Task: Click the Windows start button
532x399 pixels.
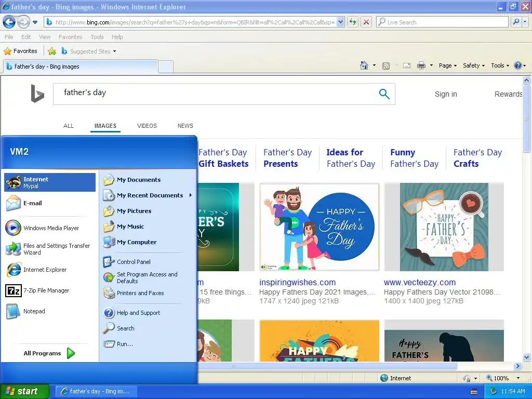Action: [x=24, y=392]
